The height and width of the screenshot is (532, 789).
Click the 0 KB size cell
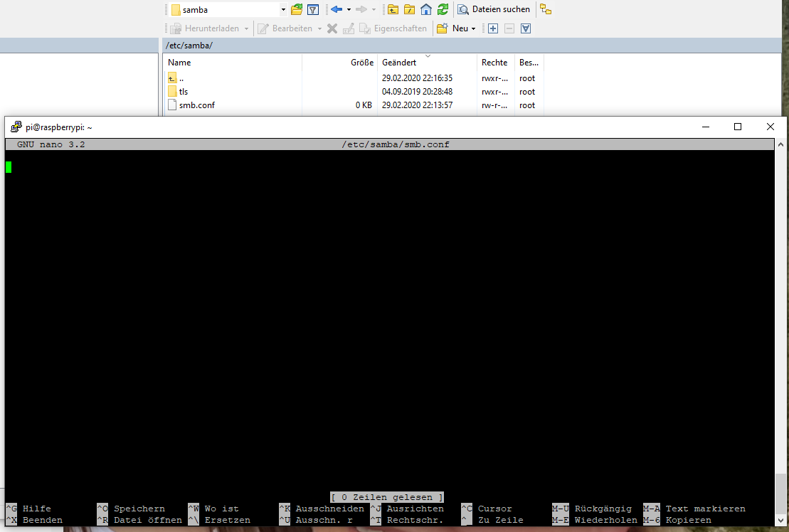tap(364, 105)
